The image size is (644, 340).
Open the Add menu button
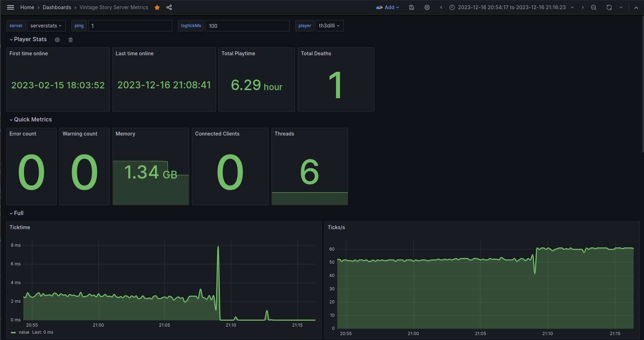tap(388, 7)
